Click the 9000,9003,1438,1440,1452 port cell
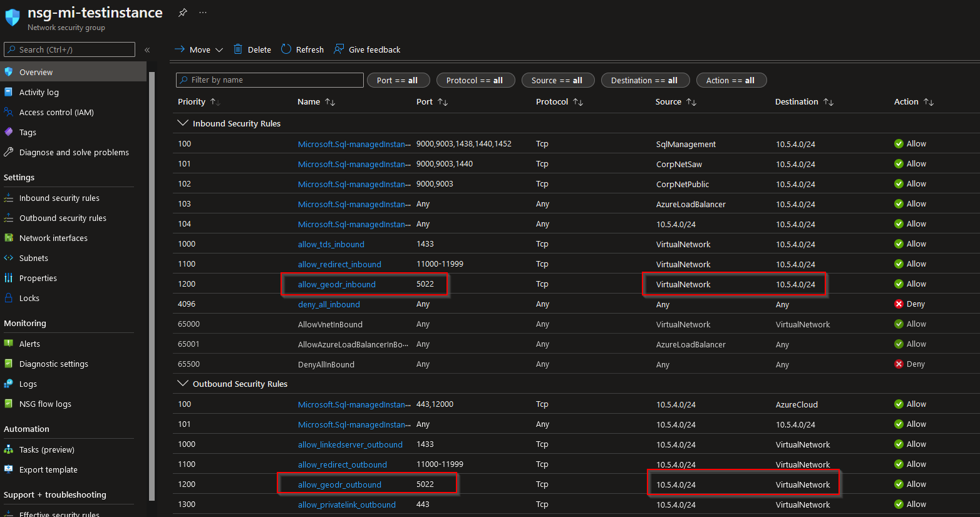980x517 pixels. coord(464,144)
